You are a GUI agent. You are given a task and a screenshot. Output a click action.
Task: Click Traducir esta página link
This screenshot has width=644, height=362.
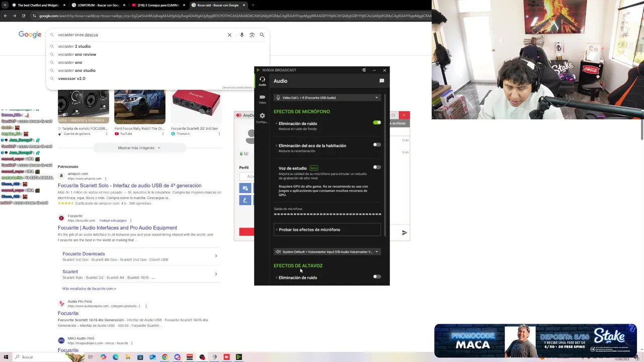click(x=113, y=221)
